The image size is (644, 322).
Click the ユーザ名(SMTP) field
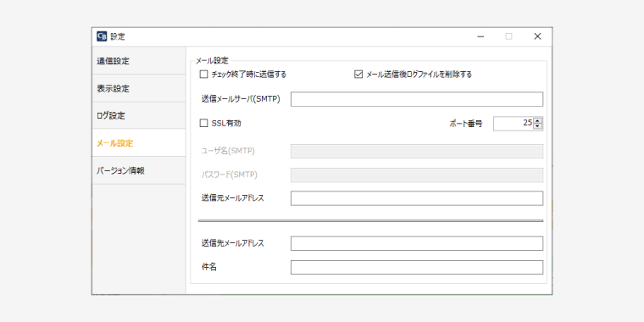click(417, 151)
